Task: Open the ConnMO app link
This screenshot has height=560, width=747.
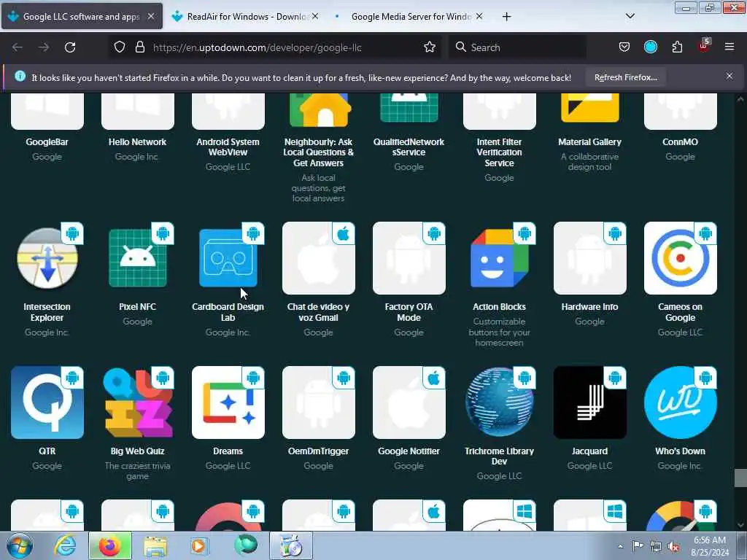Action: coord(681,142)
